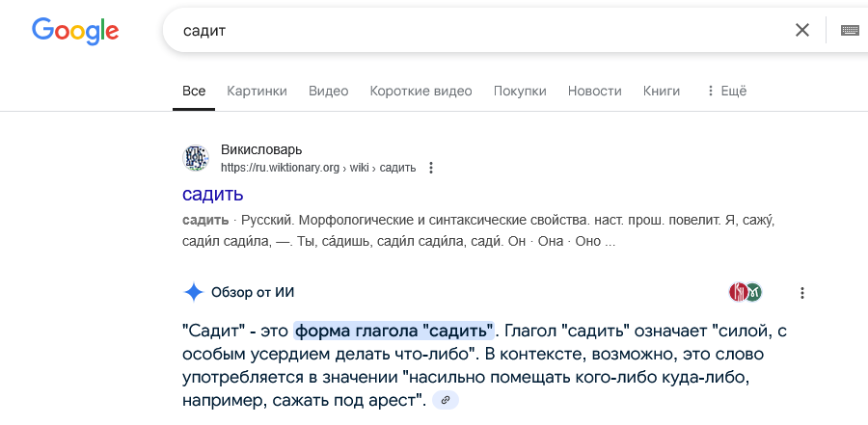The width and height of the screenshot is (868, 425).
Task: Expand the "Ещё" more options menu
Action: coord(726,91)
